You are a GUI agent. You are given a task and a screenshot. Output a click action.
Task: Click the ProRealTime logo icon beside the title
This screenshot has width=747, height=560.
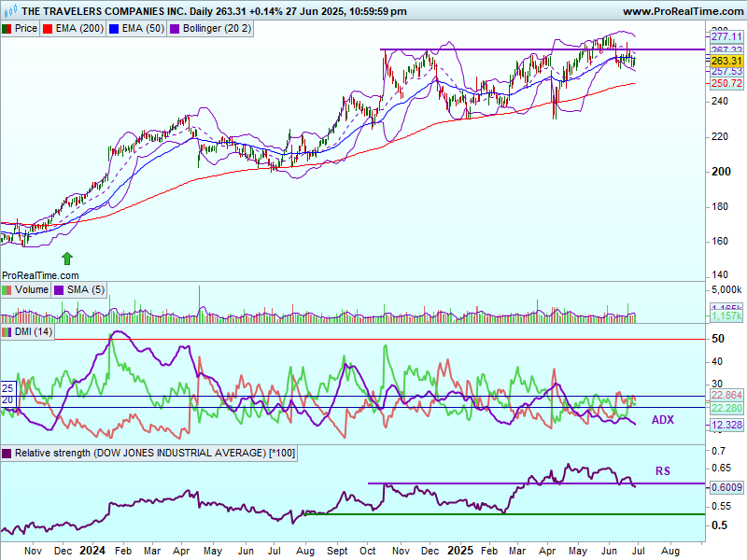pos(8,11)
